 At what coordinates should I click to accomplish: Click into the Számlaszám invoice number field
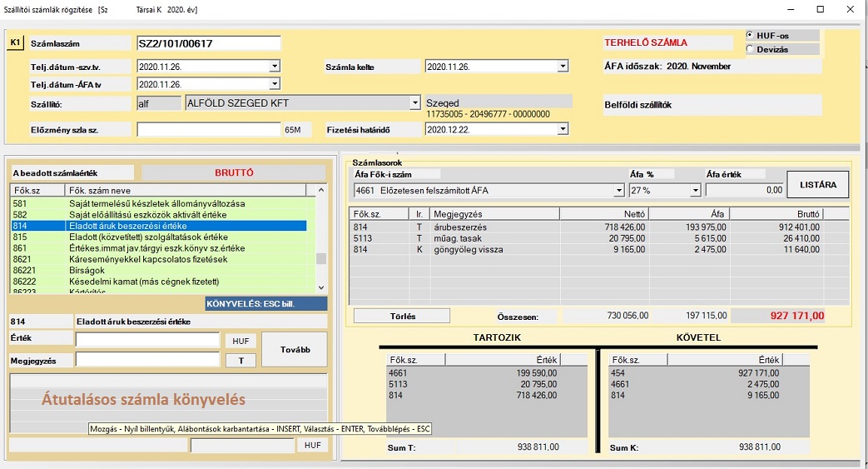tap(208, 43)
